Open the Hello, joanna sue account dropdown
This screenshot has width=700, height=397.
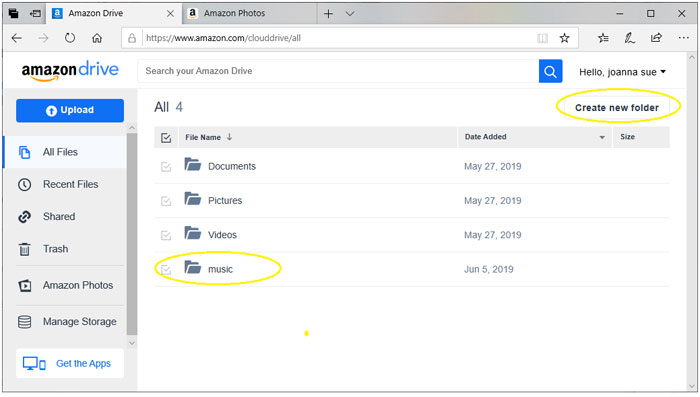622,72
